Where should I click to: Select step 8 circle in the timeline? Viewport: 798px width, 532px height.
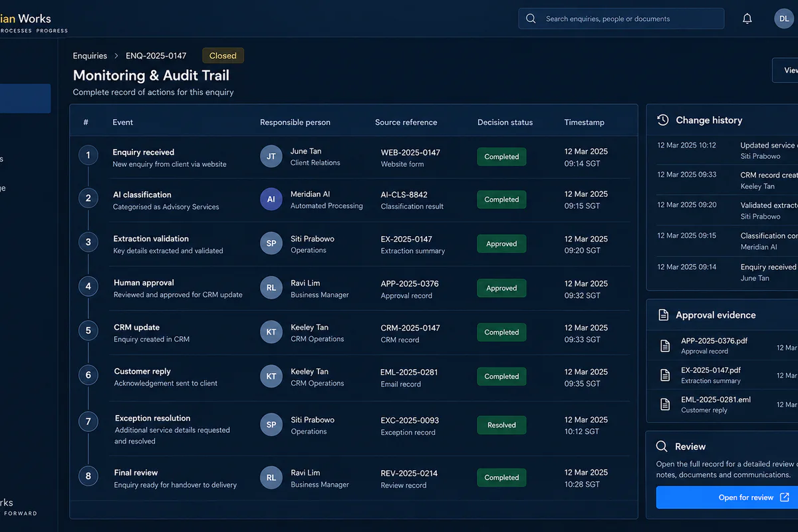[x=88, y=476]
